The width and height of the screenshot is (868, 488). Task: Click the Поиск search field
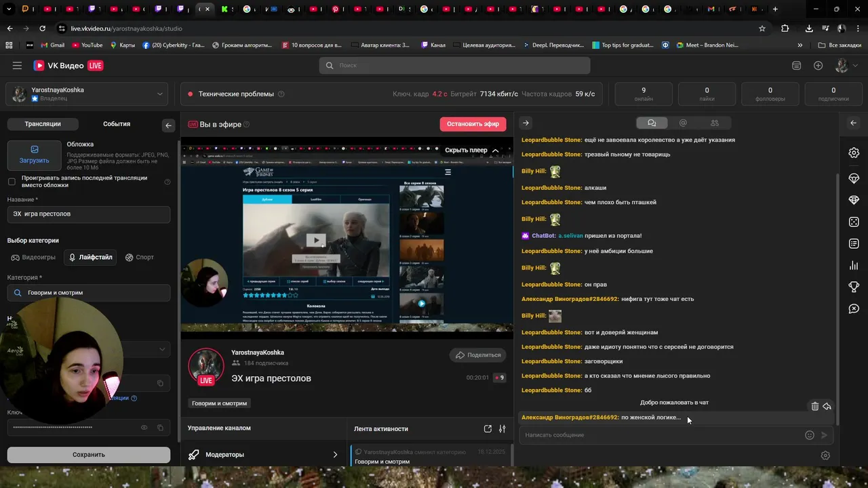pos(454,66)
